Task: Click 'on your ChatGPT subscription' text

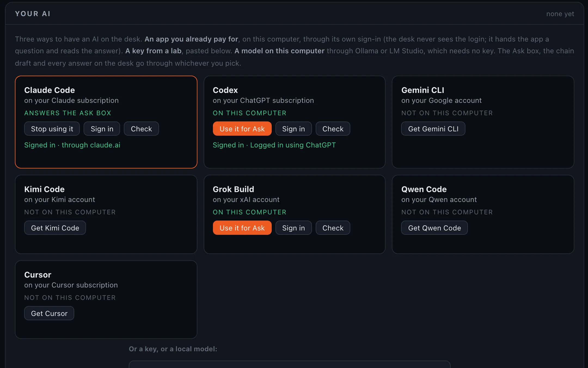Action: [x=263, y=100]
